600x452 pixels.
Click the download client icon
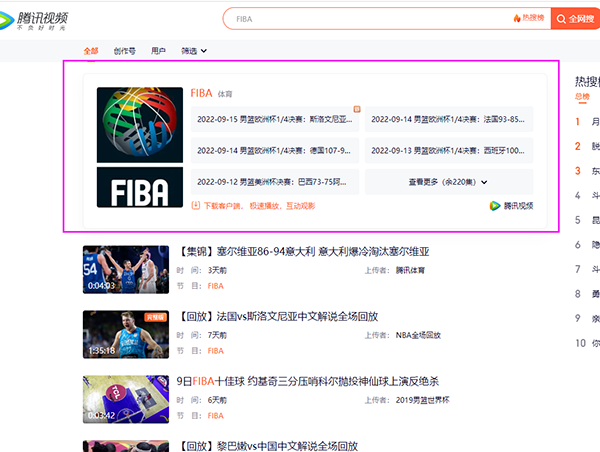196,206
